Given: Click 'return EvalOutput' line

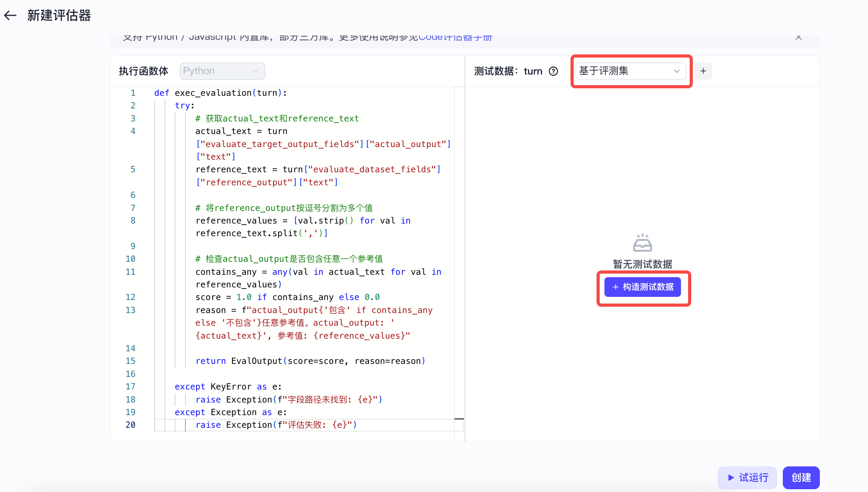Looking at the screenshot, I should pyautogui.click(x=311, y=361).
